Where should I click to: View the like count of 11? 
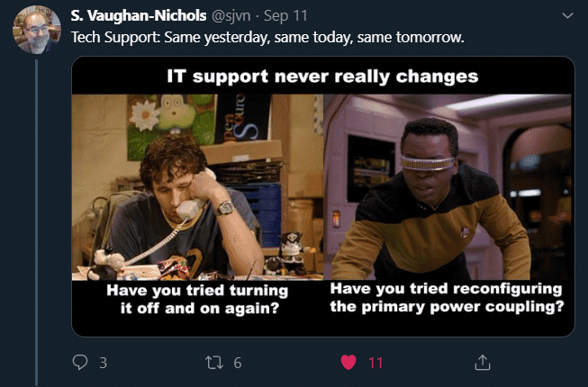click(375, 363)
